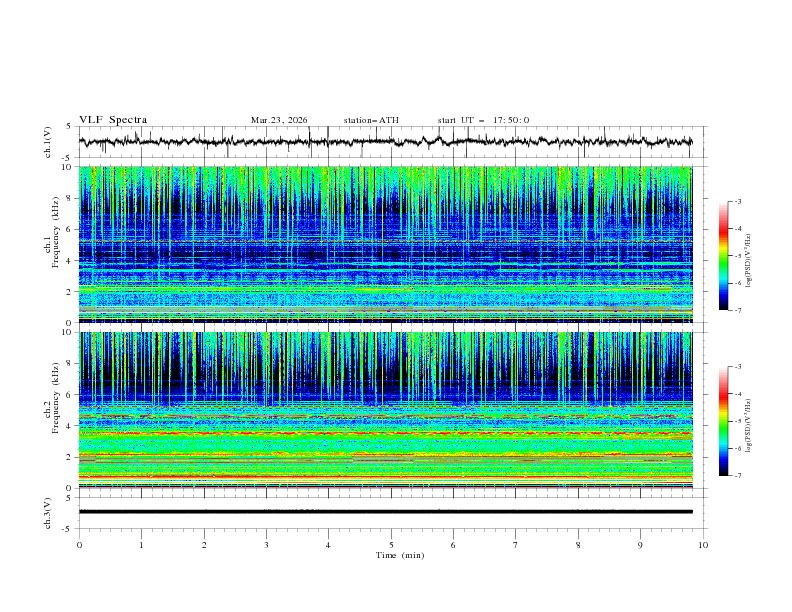The image size is (792, 612).
Task: Click the 'start UT = 17:50:0' text
Action: tap(483, 120)
